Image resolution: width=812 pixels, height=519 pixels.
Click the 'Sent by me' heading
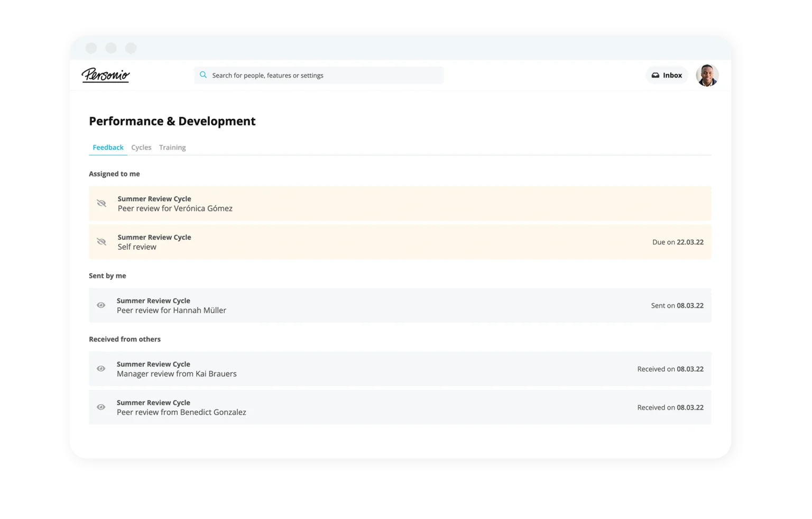(x=107, y=276)
